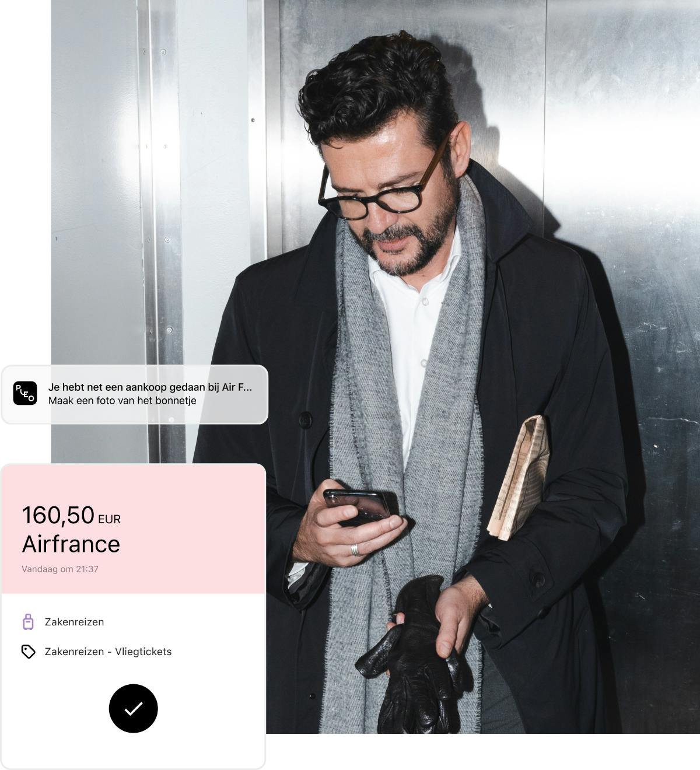Viewport: 700px width, 770px height.
Task: Click the 160,50 amount
Action: [58, 515]
